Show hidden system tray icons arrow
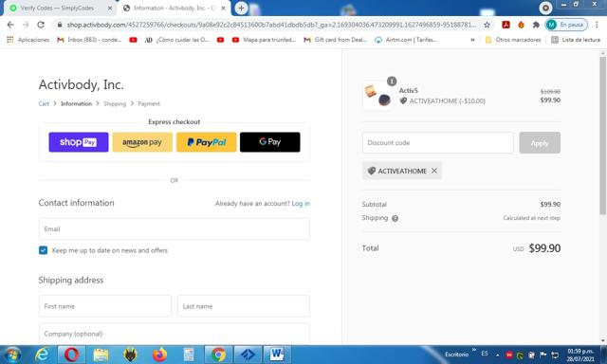Viewport: 607px width, 364px height. (x=497, y=355)
